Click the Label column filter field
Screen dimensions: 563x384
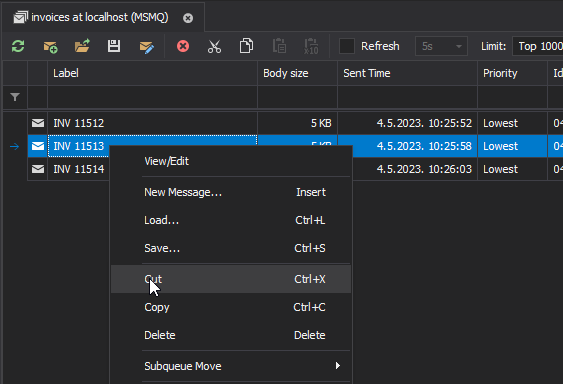(152, 97)
